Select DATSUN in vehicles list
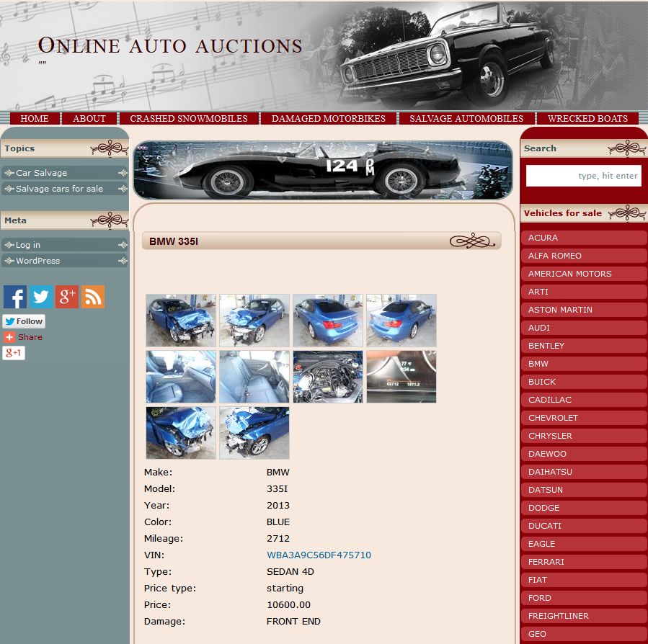Image resolution: width=648 pixels, height=644 pixels. (x=584, y=490)
